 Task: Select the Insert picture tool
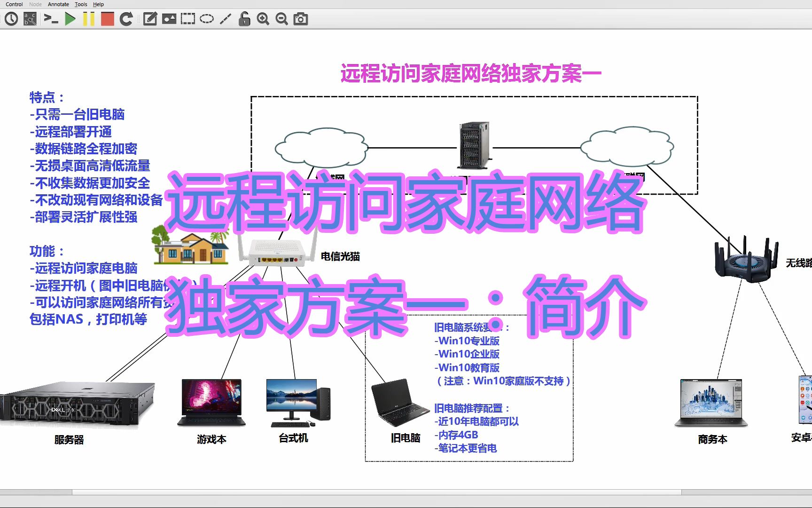click(x=169, y=19)
